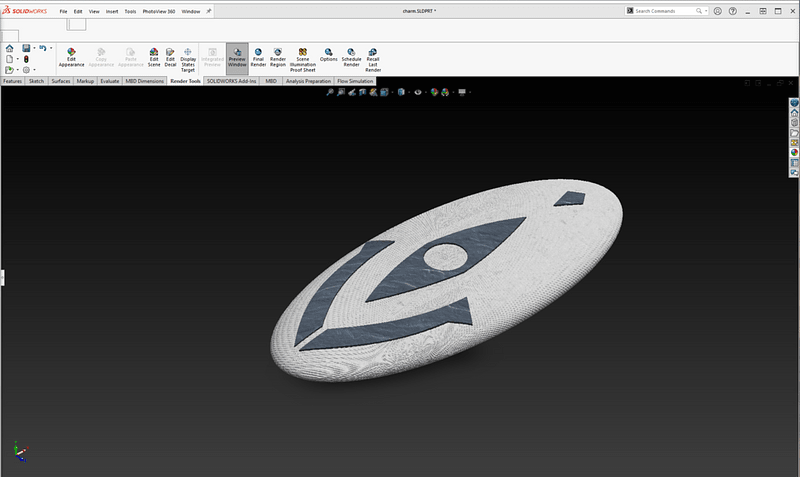Open SOLIDWORKS Resources in task pane

[x=794, y=113]
